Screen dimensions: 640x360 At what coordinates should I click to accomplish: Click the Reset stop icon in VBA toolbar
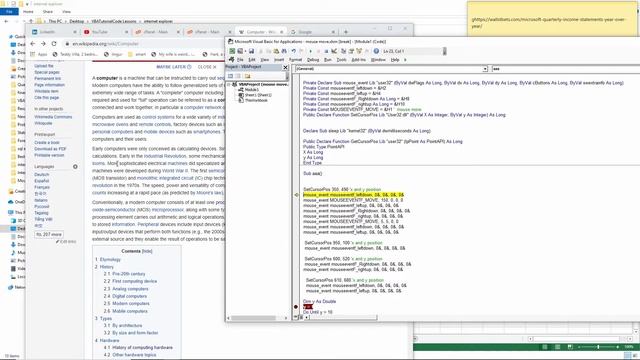(326, 51)
